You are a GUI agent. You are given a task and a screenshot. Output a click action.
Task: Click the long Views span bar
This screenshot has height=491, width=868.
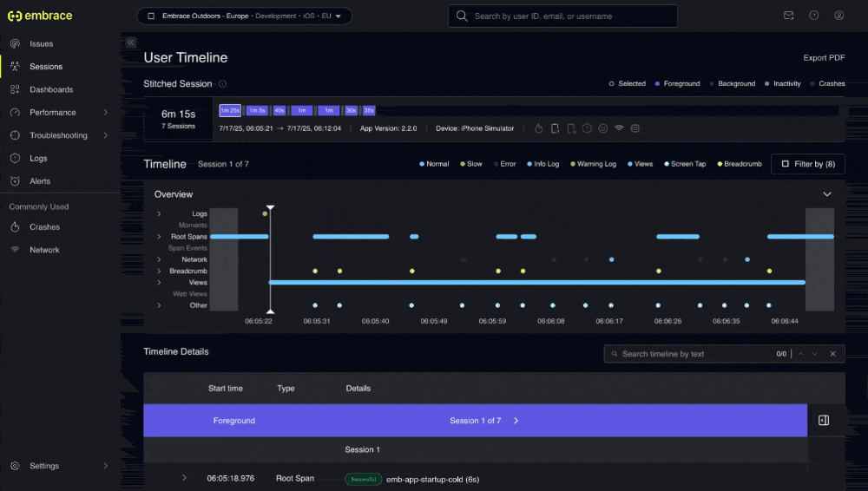pyautogui.click(x=537, y=283)
